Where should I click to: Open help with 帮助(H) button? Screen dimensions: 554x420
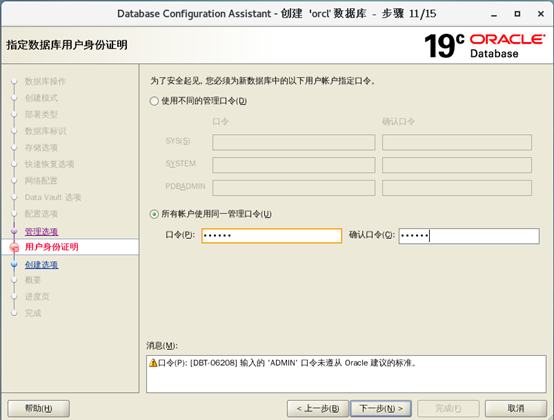tap(39, 408)
